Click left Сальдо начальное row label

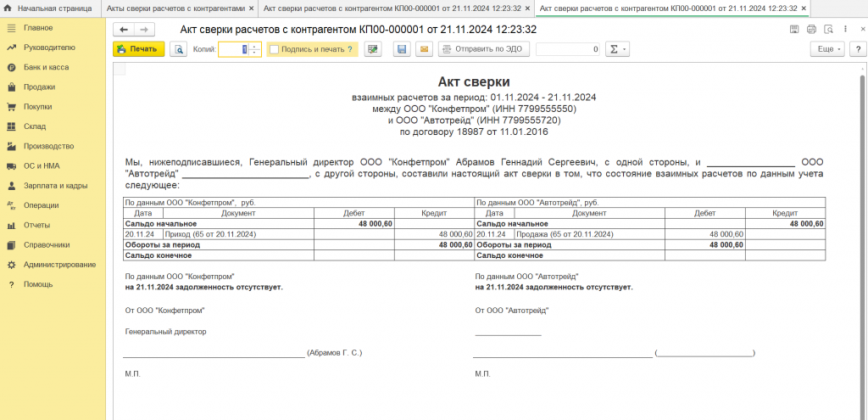(161, 224)
